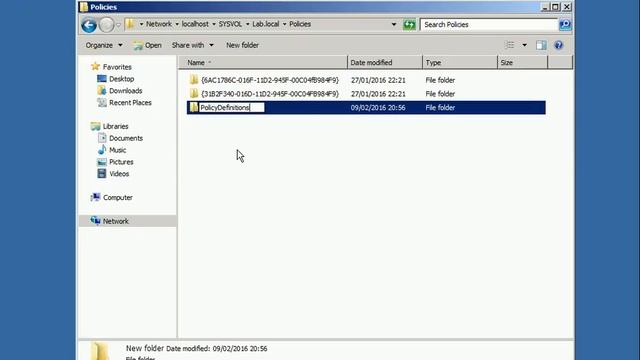This screenshot has width=640, height=360.
Task: Expand the arrow after Network in the path
Action: tap(177, 24)
